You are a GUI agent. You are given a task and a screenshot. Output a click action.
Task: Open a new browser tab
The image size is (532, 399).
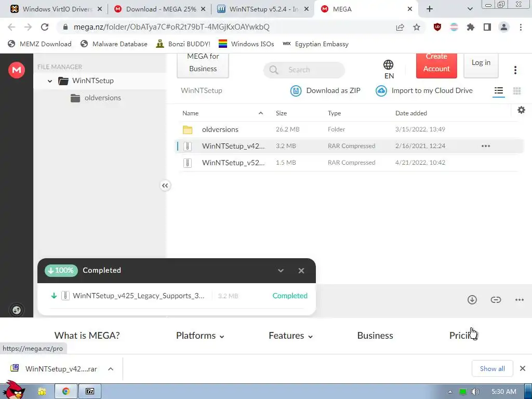[x=430, y=9]
